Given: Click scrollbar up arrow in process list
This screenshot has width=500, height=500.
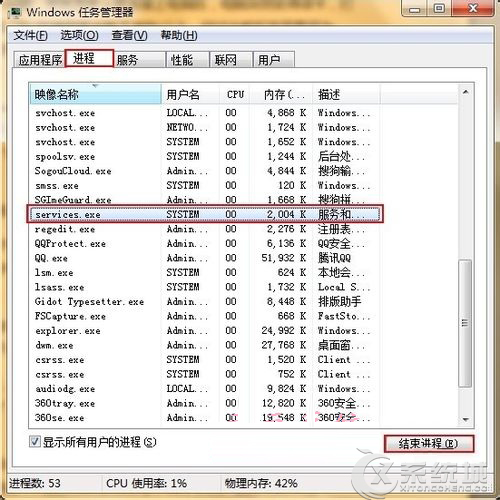Looking at the screenshot, I should 466,92.
